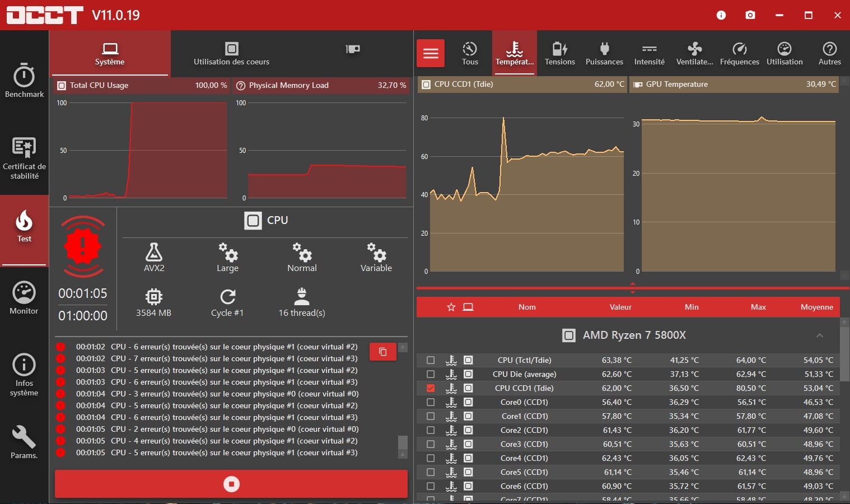This screenshot has height=504, width=850.
Task: Open the Ventilateurs tab
Action: pos(695,53)
